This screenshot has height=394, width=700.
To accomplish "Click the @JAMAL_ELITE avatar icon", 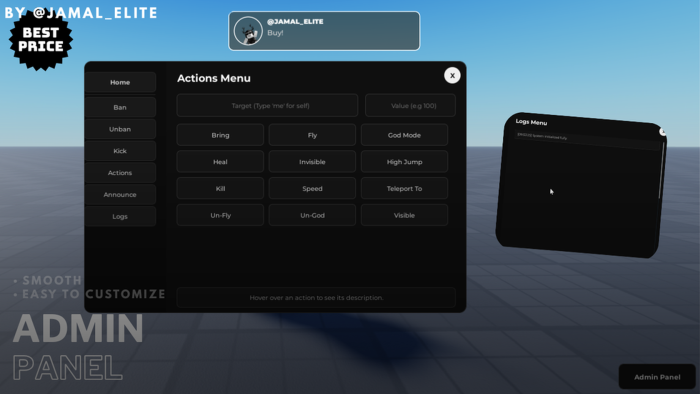I will click(x=248, y=31).
